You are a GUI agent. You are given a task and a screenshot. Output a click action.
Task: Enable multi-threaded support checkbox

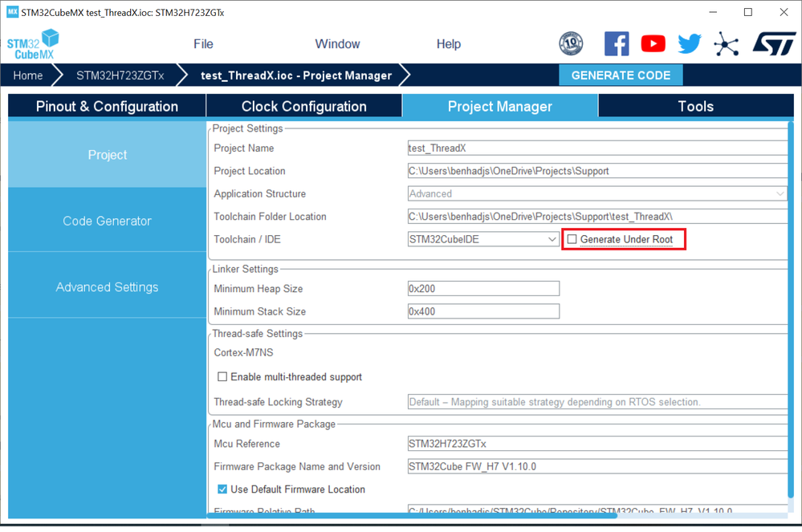click(222, 376)
